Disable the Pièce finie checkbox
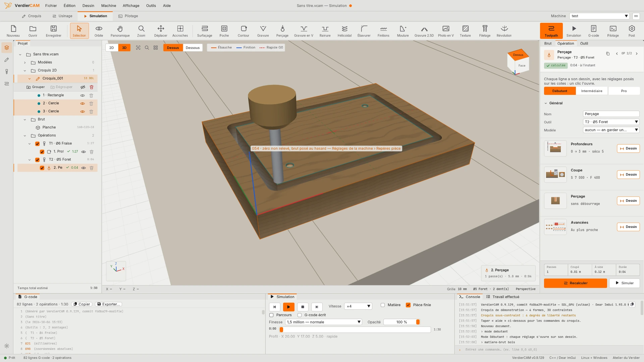The image size is (644, 362). click(408, 305)
